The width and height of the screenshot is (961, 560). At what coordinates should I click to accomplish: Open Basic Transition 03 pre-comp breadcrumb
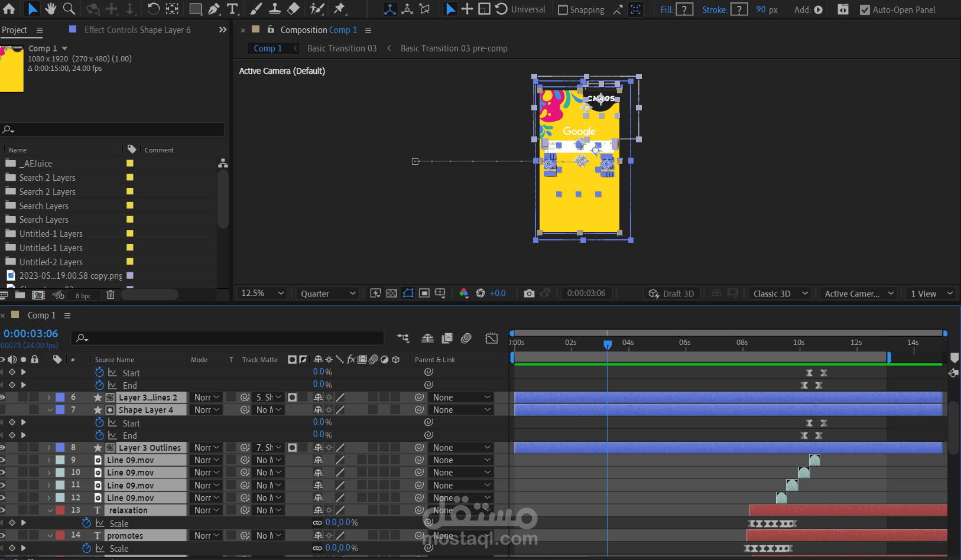tap(454, 48)
